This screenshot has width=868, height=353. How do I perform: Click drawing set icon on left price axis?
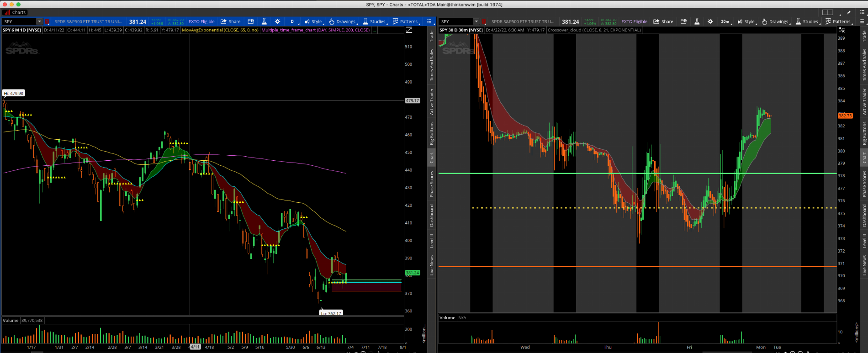pyautogui.click(x=409, y=30)
